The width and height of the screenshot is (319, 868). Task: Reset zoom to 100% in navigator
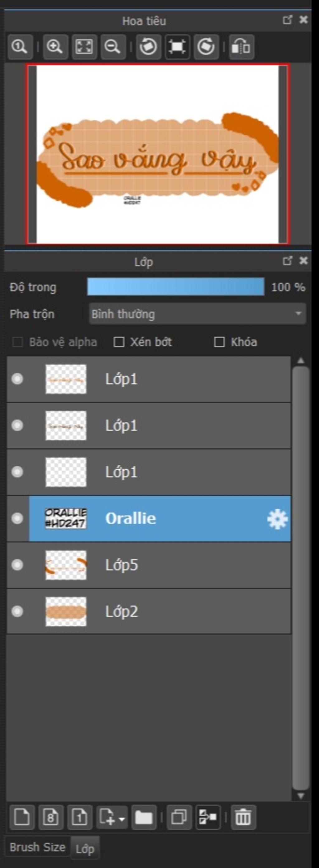20,46
